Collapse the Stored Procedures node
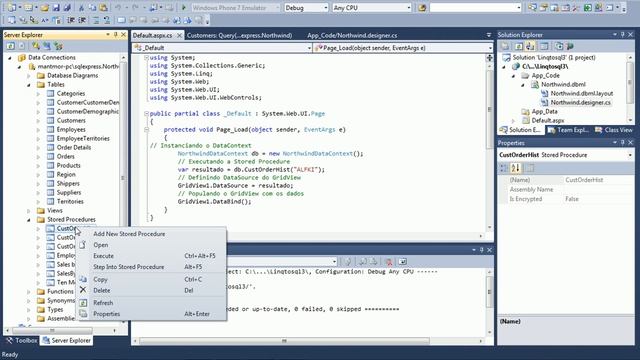The image size is (640, 360). [29, 220]
